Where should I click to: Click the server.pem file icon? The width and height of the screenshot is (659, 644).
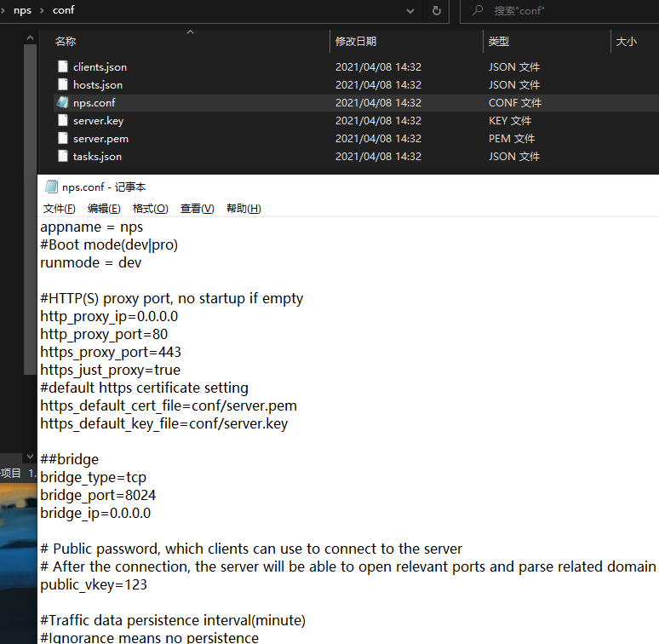[x=63, y=138]
